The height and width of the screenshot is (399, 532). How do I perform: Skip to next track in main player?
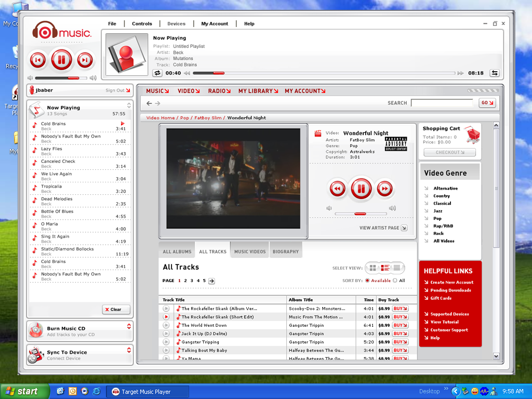[x=85, y=60]
